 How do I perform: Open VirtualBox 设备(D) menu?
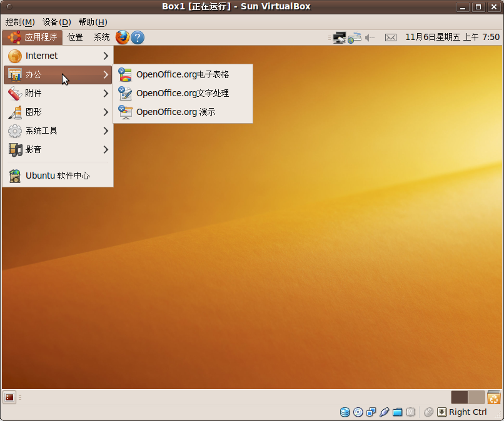(x=56, y=22)
